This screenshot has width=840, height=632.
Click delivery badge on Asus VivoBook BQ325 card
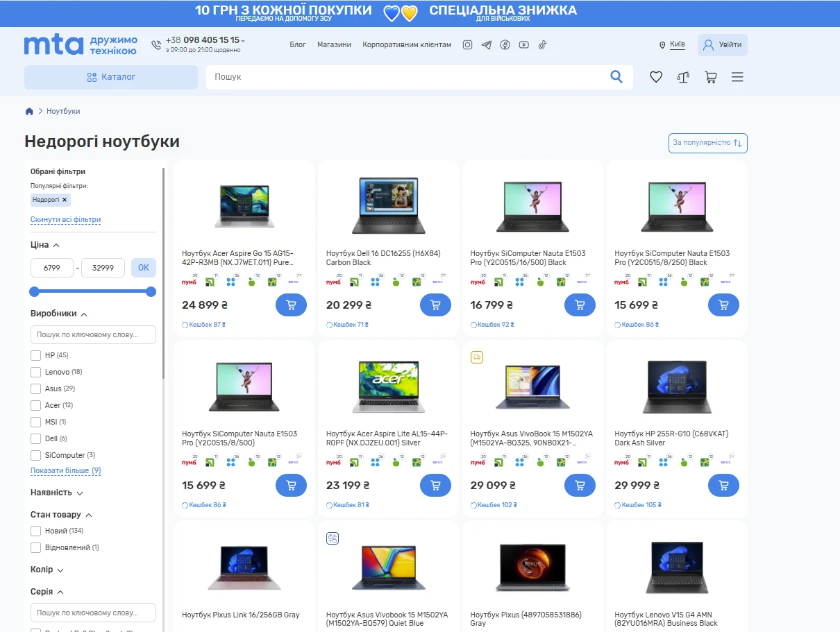476,357
